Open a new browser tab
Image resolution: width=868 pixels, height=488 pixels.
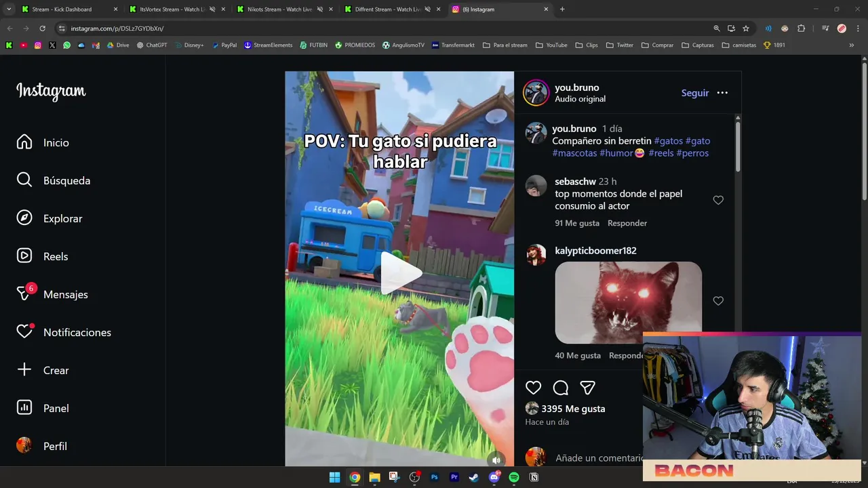pyautogui.click(x=562, y=9)
